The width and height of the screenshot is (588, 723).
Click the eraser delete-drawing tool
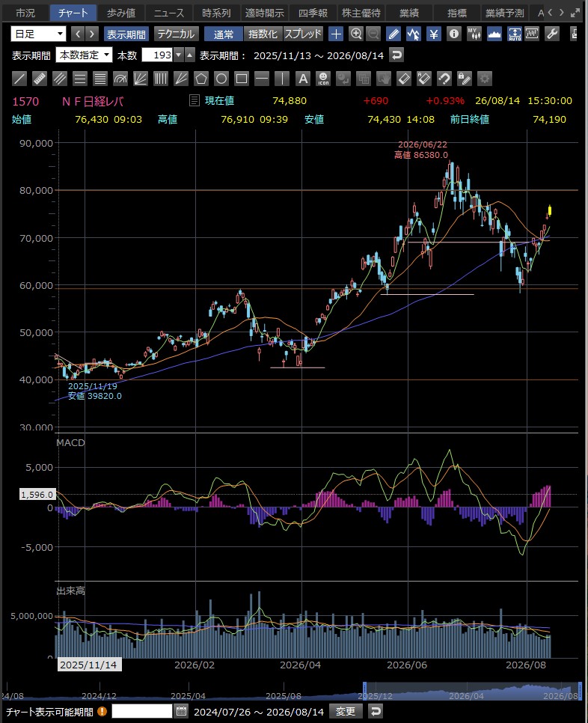click(404, 79)
